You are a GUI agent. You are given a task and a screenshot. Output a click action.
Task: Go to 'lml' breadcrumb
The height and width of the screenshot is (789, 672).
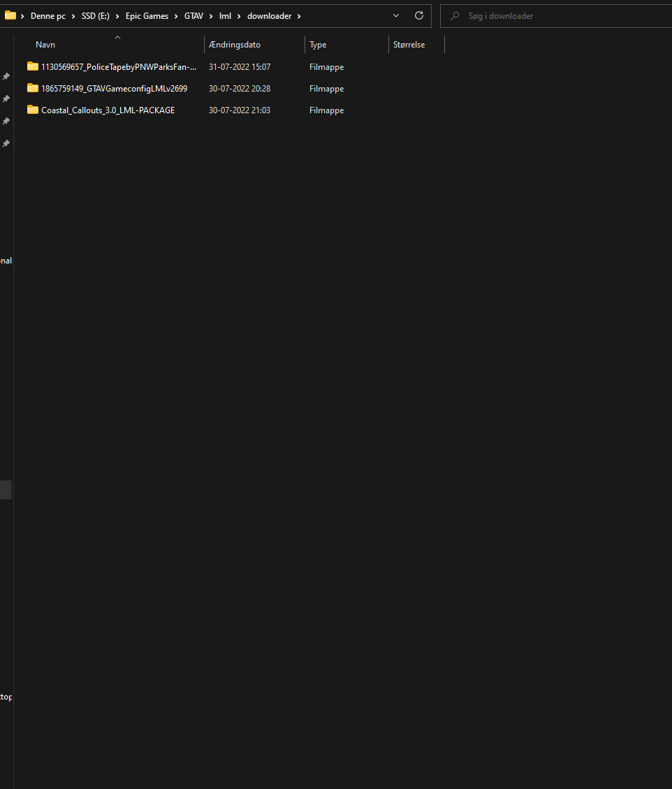coord(226,16)
